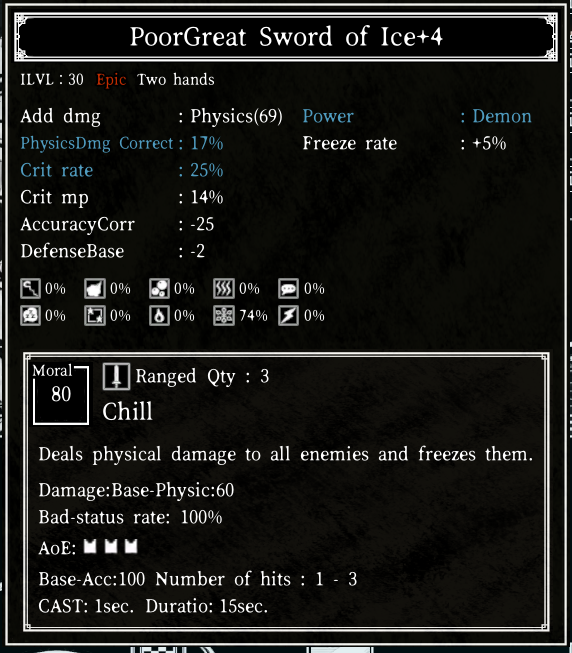
Task: Select the wavy heat lines icon
Action: 224,289
